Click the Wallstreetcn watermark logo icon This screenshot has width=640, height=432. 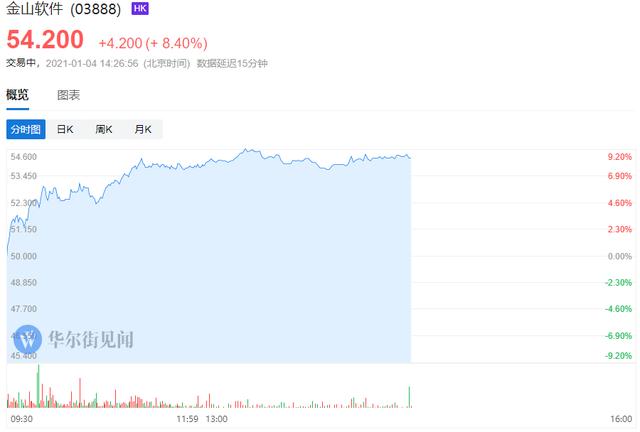click(28, 339)
